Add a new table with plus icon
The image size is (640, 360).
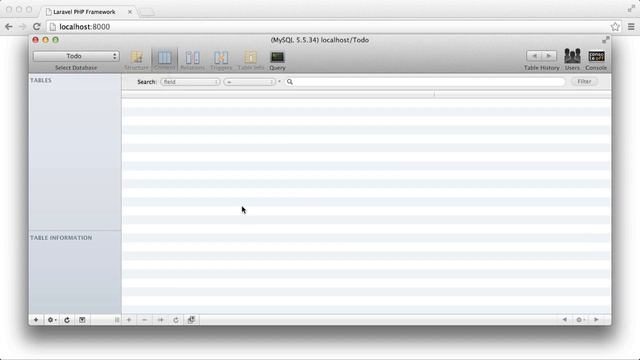tap(36, 320)
